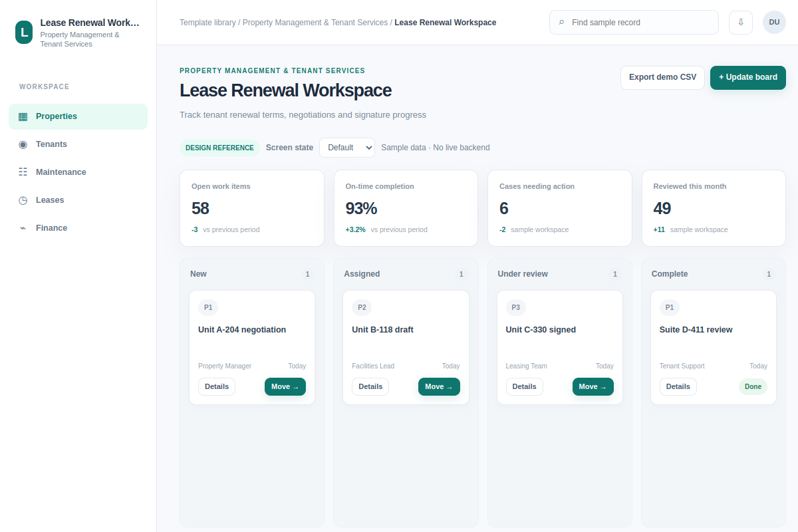Image resolution: width=798 pixels, height=532 pixels.
Task: Click count badge in Under review header
Action: click(615, 274)
